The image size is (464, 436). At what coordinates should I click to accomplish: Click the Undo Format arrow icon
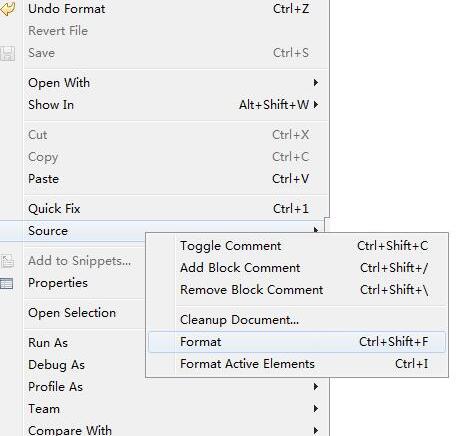click(x=7, y=9)
